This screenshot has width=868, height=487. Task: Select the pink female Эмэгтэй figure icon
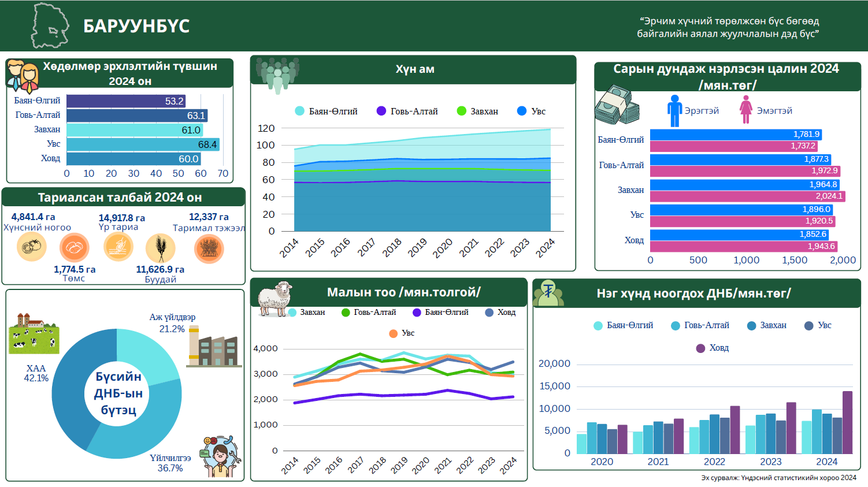[x=746, y=110]
